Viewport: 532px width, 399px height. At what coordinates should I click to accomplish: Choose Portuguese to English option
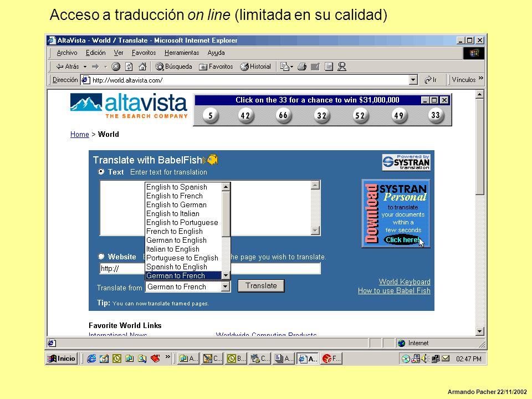click(x=182, y=258)
